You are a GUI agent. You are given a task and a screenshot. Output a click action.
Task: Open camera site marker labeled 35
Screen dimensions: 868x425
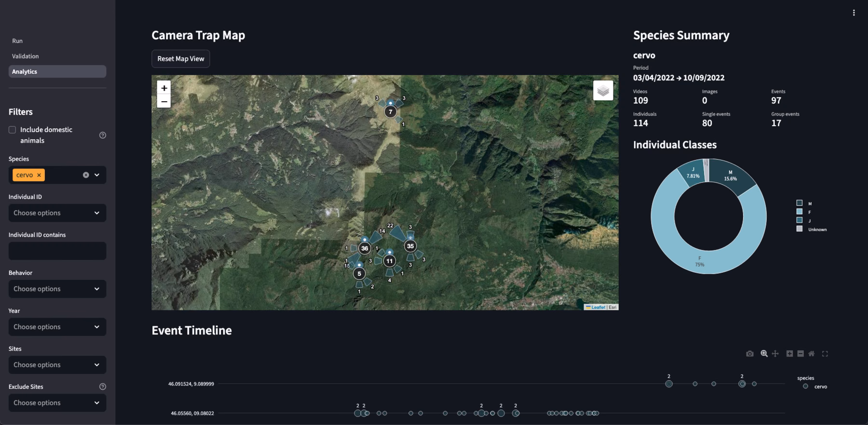point(410,246)
